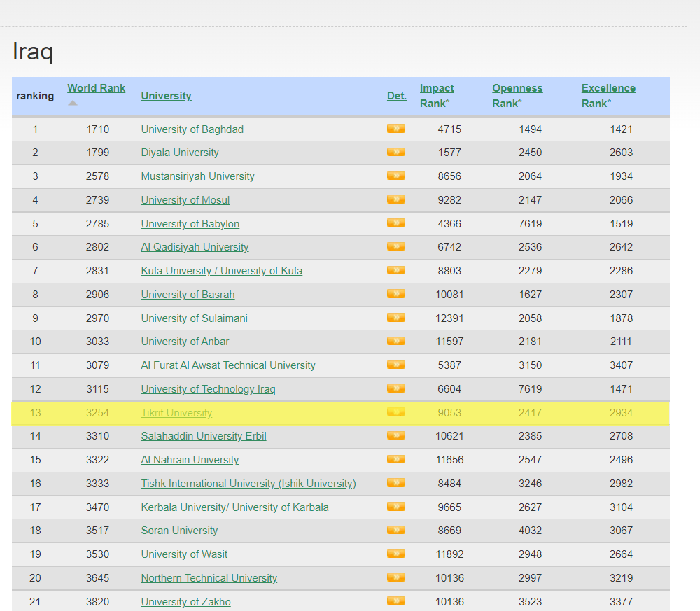Open details icon for Al Nahrain University
Viewport: 700px width, 611px height.
point(396,459)
